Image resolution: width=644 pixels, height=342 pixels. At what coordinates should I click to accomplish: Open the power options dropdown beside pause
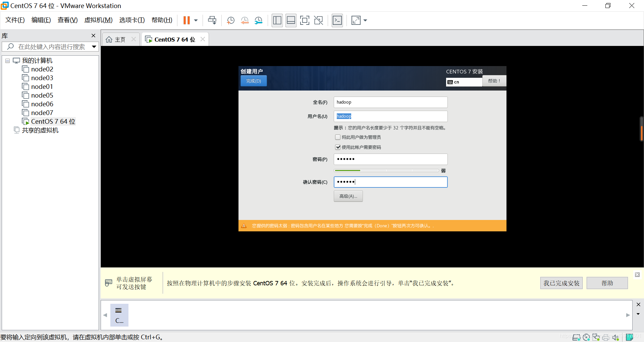coord(196,20)
